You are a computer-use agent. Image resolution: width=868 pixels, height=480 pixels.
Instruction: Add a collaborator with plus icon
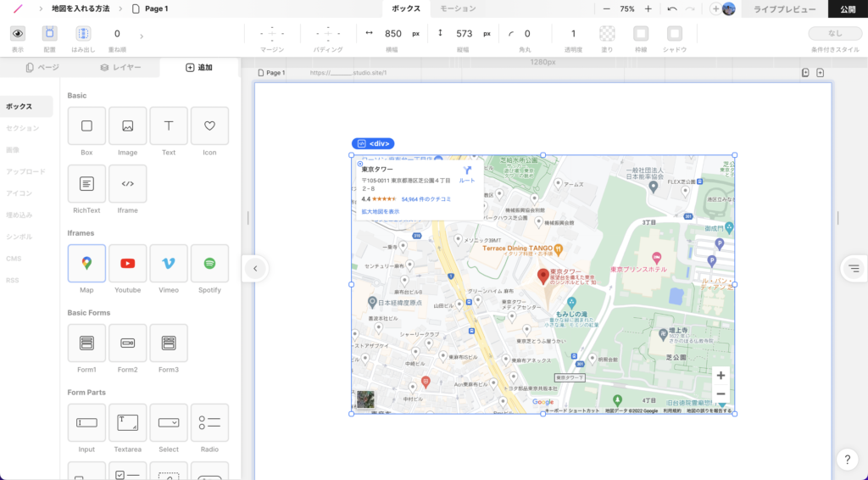click(715, 8)
